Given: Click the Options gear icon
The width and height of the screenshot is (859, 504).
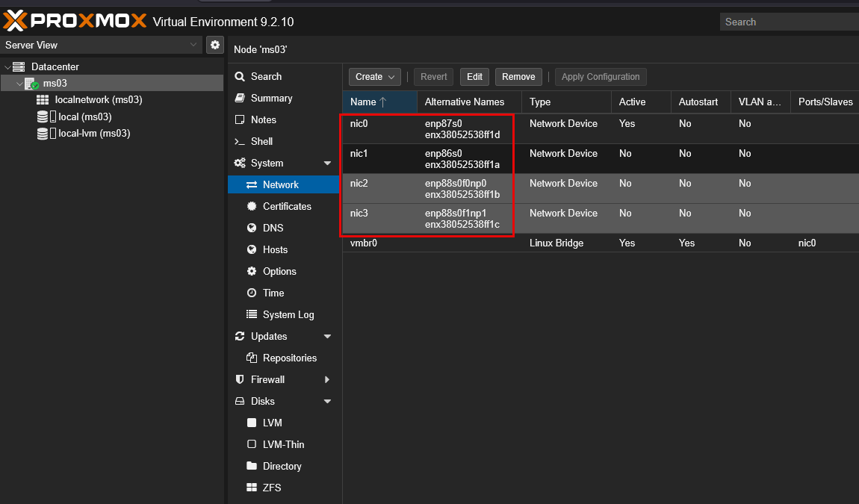Looking at the screenshot, I should click(x=252, y=271).
